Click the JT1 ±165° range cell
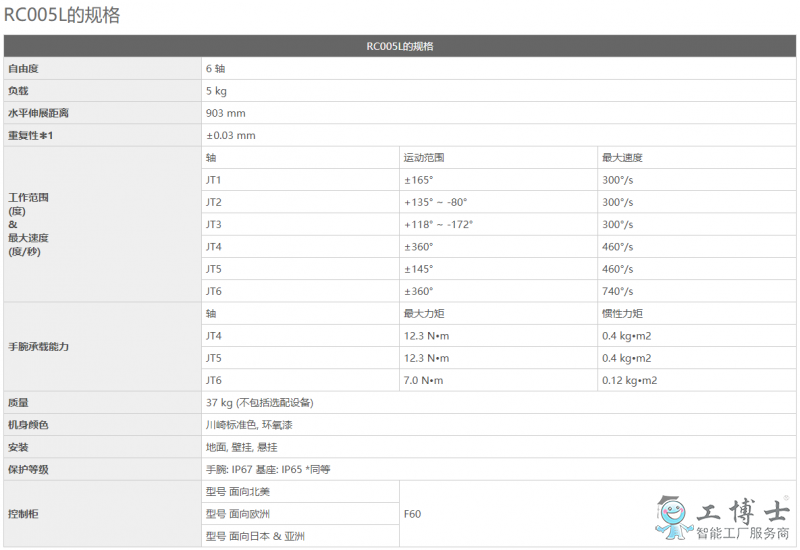 coord(418,180)
